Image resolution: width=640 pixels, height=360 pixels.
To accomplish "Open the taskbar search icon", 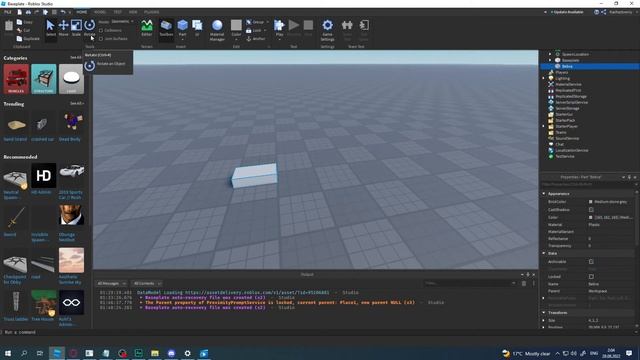I will pos(24,353).
